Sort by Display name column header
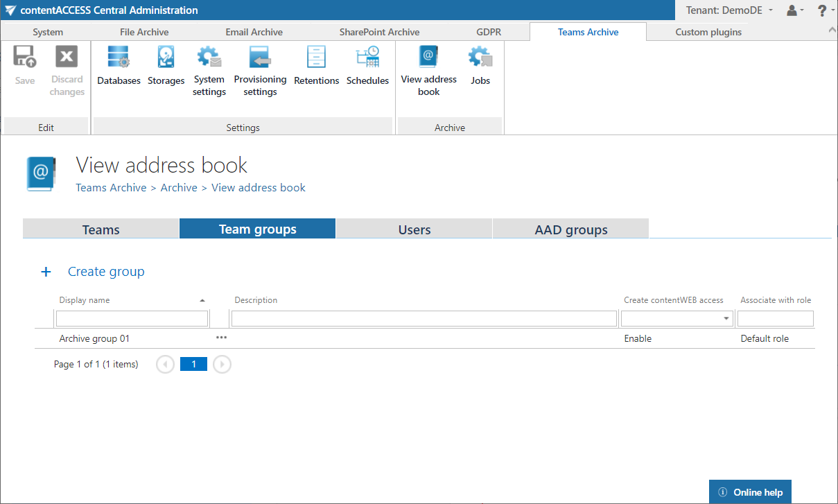 point(85,300)
